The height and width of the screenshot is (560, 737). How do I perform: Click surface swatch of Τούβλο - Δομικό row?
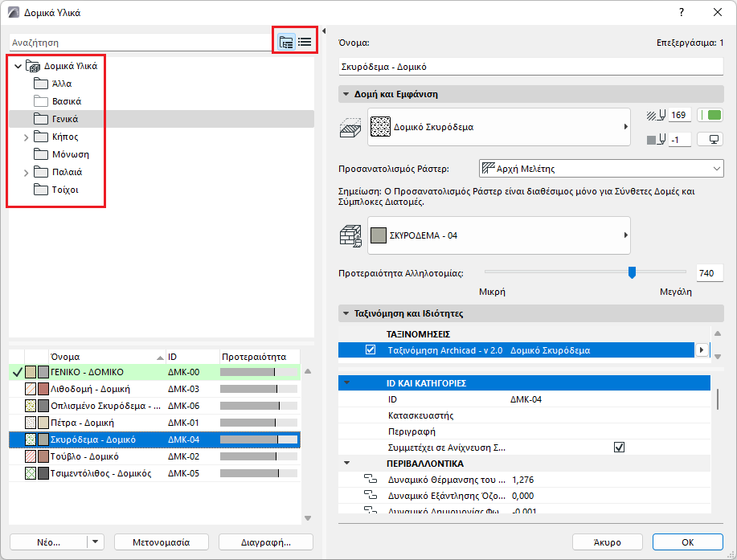click(x=43, y=456)
